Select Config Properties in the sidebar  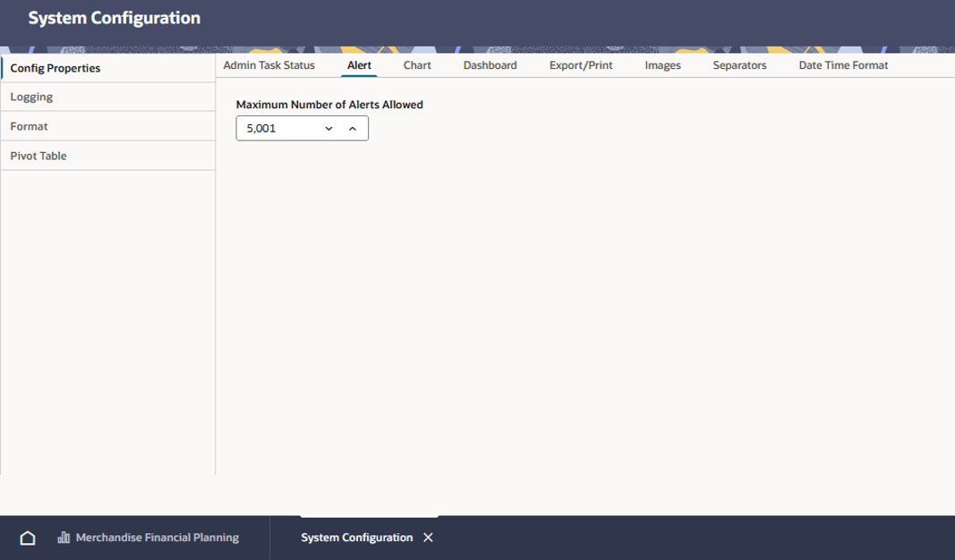coord(108,68)
